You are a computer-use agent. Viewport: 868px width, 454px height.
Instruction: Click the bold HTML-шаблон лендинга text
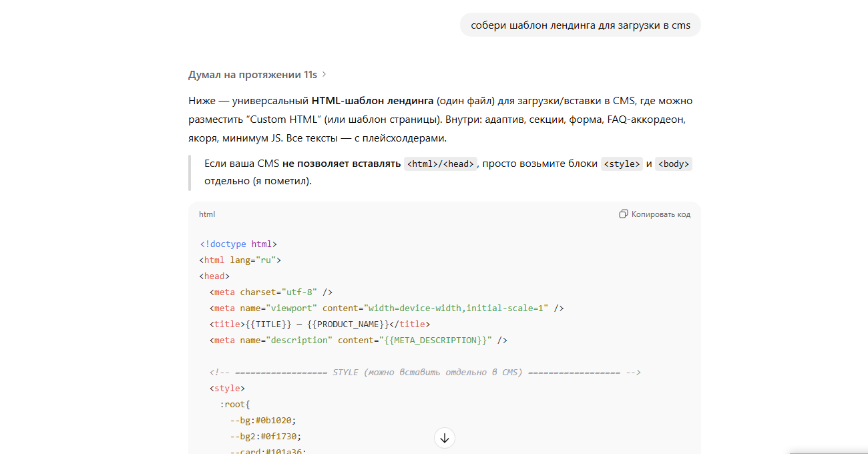(372, 101)
